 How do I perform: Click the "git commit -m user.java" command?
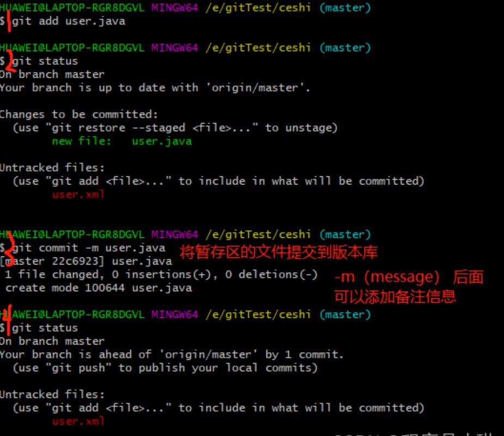(x=88, y=248)
